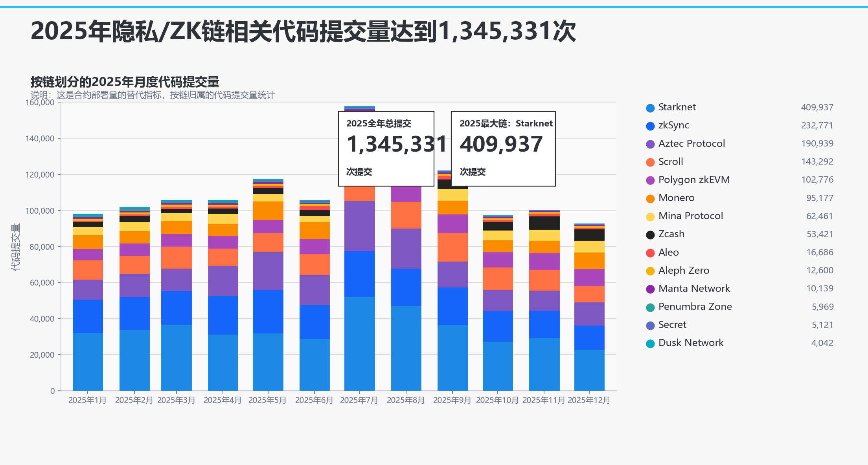Click the 100,000 y-axis tick label
The image size is (868, 465).
40,211
